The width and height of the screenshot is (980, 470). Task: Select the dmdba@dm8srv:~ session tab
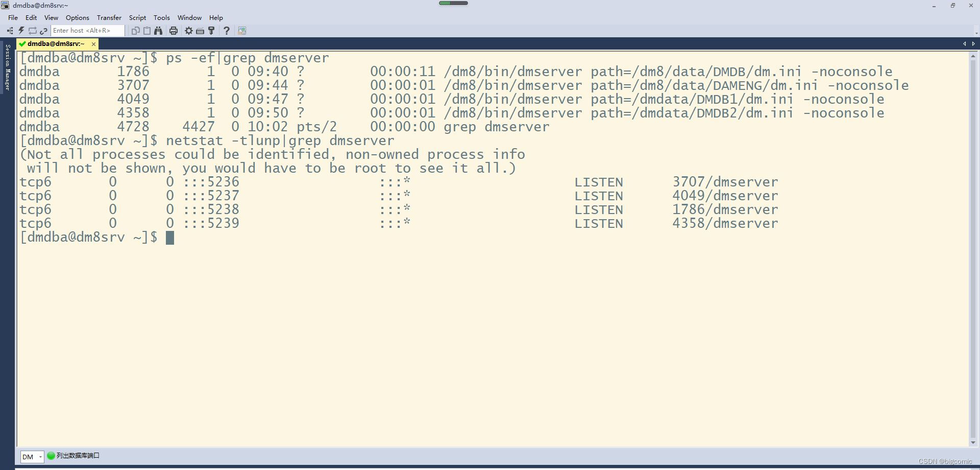pos(56,44)
